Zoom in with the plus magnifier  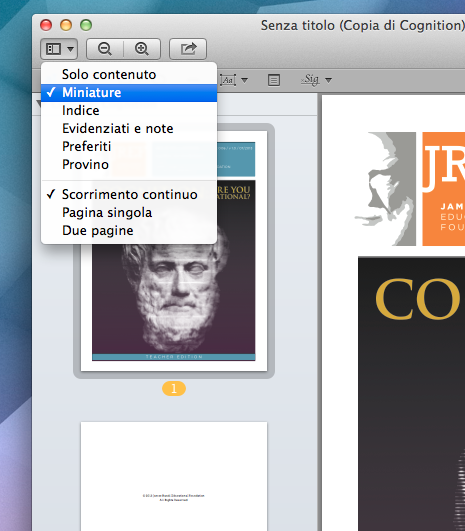142,49
